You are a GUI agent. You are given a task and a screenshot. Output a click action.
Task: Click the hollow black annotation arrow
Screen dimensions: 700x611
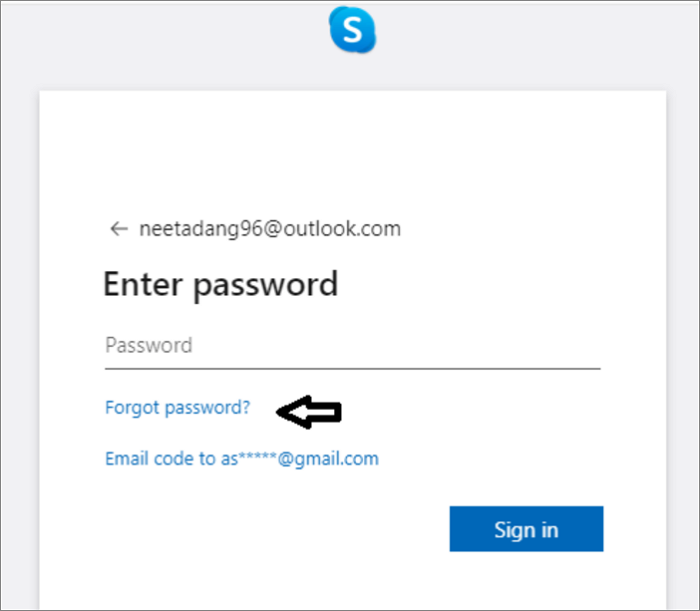(x=309, y=410)
